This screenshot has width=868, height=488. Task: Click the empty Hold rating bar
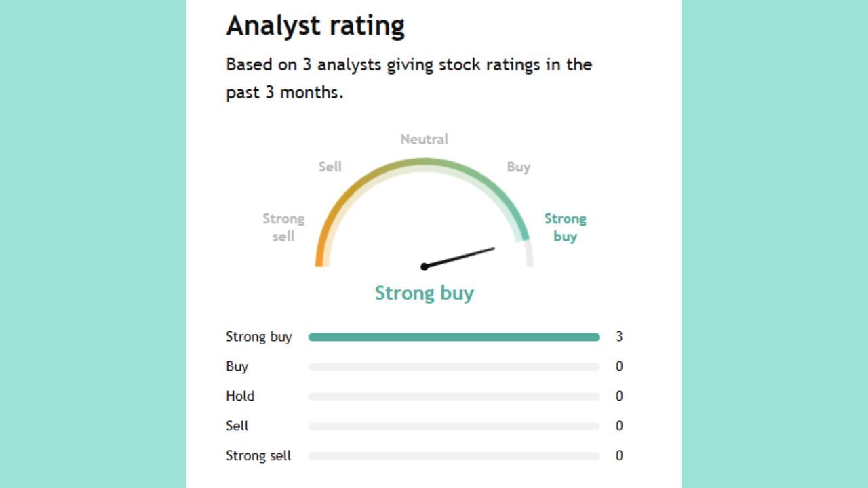pos(454,396)
